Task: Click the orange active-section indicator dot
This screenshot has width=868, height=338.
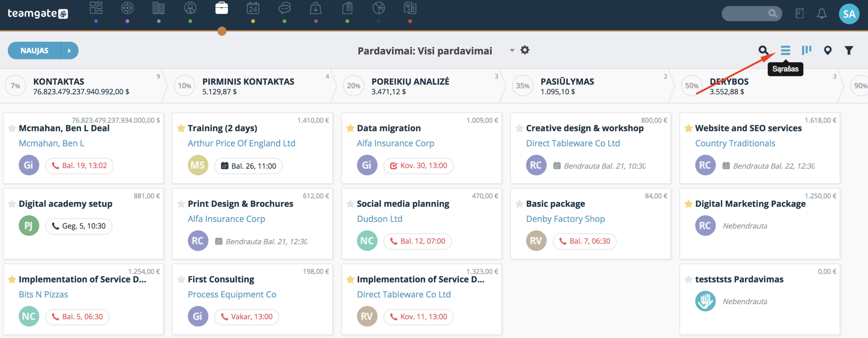Action: [x=222, y=31]
